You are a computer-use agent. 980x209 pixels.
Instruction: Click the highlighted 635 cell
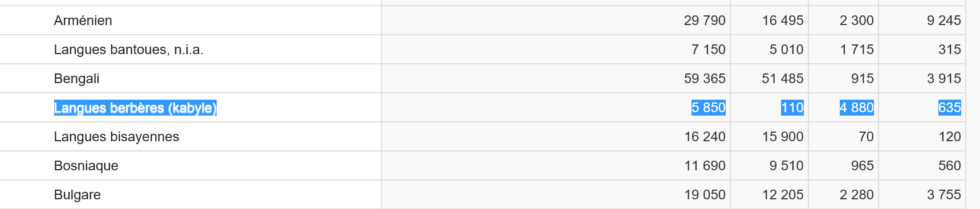click(x=949, y=108)
